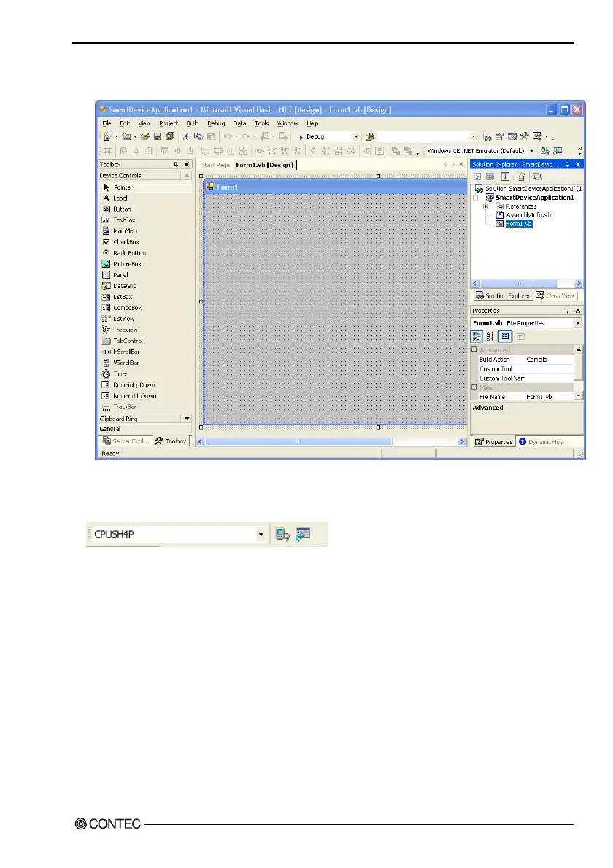Click the Form1 title bar in designer

(335, 187)
